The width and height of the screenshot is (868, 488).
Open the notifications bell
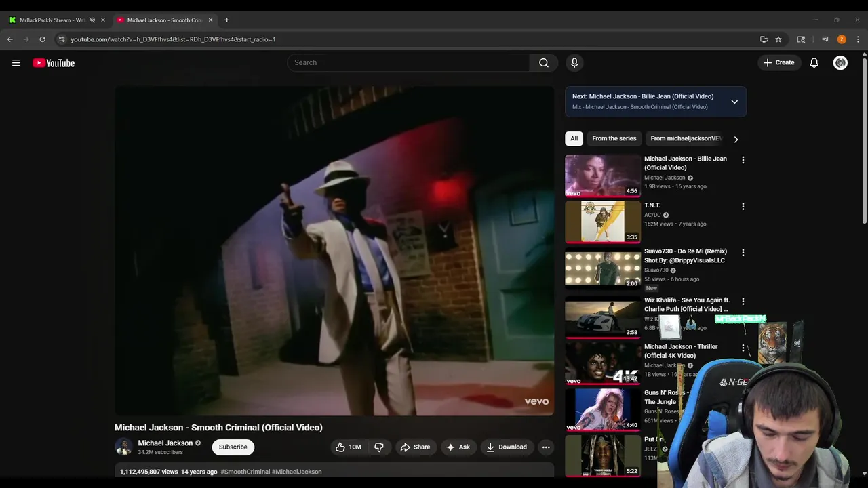pyautogui.click(x=814, y=62)
